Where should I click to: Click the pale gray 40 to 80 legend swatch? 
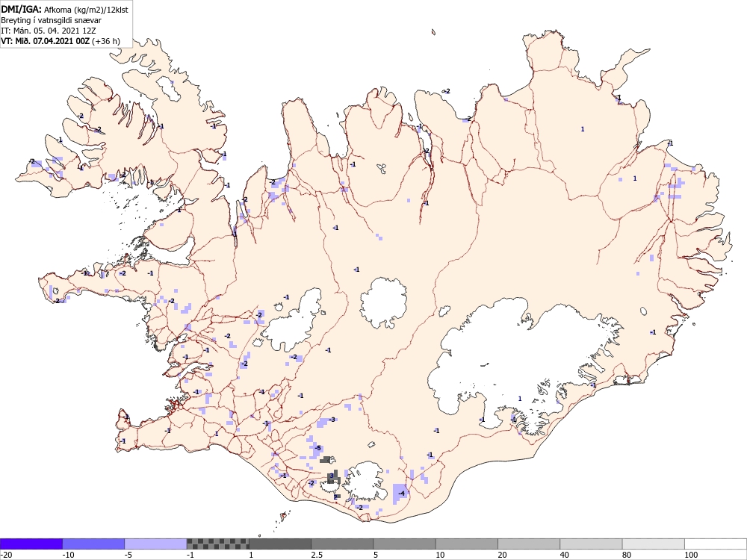(591, 544)
